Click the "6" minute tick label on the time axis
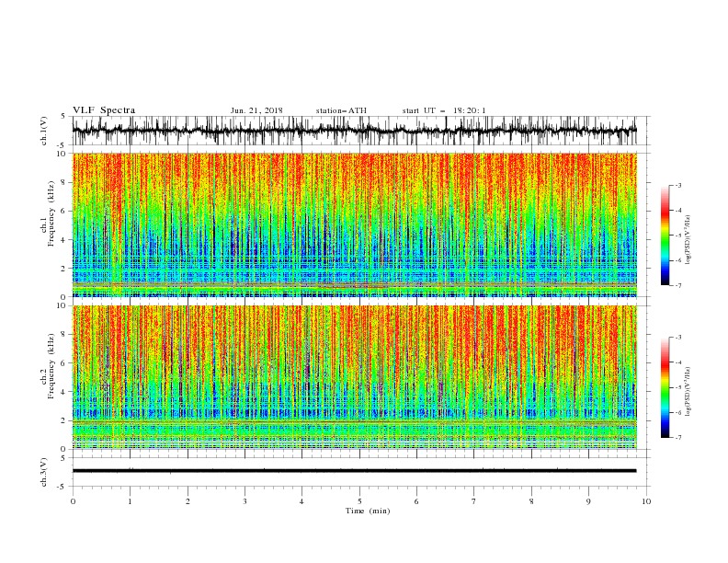 416,501
